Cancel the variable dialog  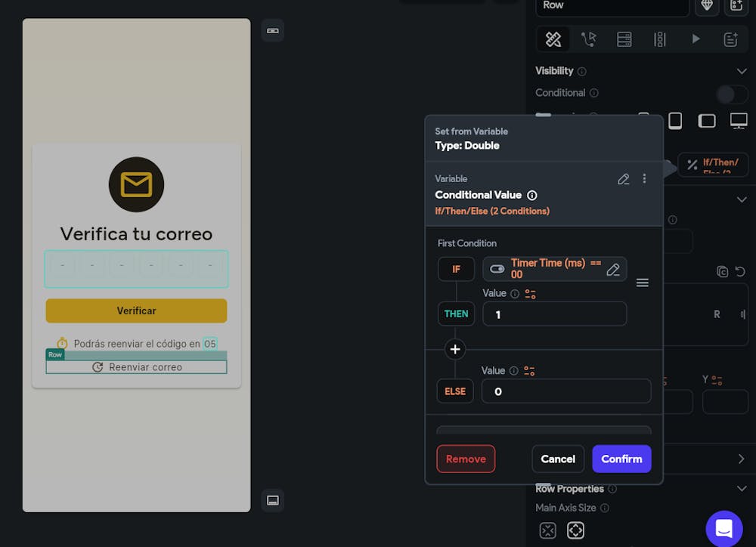[x=558, y=459]
